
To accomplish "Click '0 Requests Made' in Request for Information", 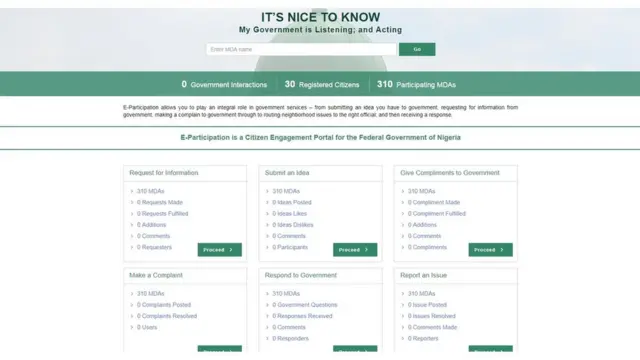I will 160,202.
